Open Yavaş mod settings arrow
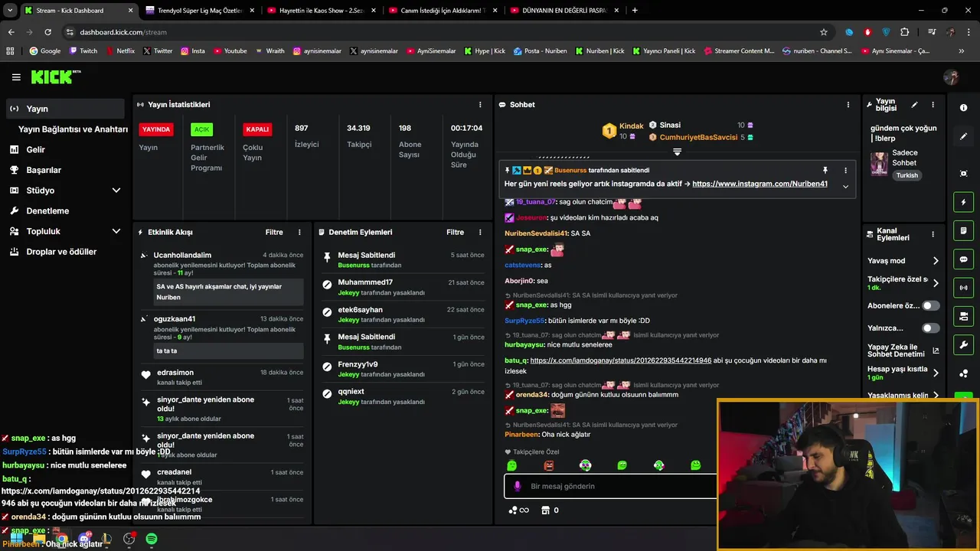The image size is (980, 551). [936, 261]
